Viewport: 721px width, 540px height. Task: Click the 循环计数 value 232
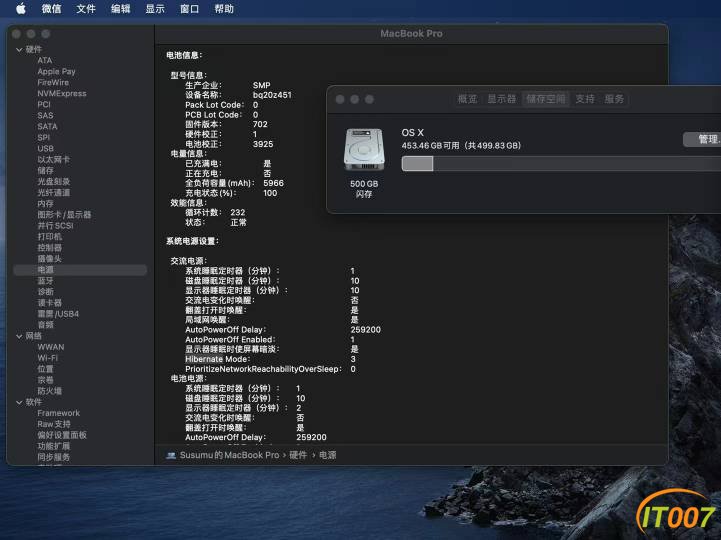point(238,213)
